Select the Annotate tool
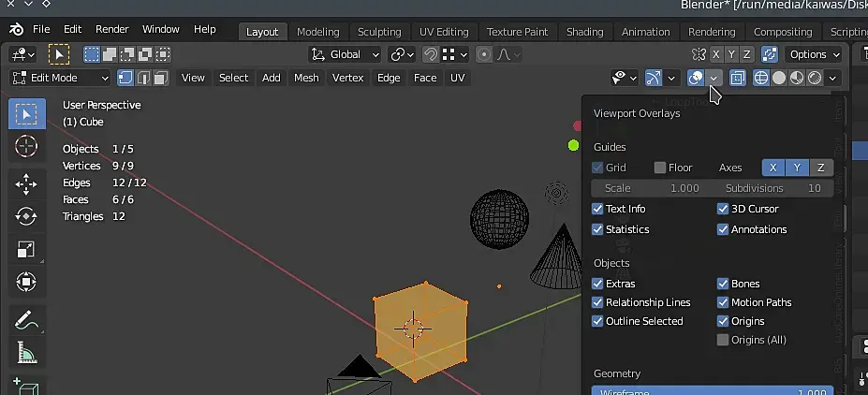Viewport: 868px width, 395px height. pos(26,320)
